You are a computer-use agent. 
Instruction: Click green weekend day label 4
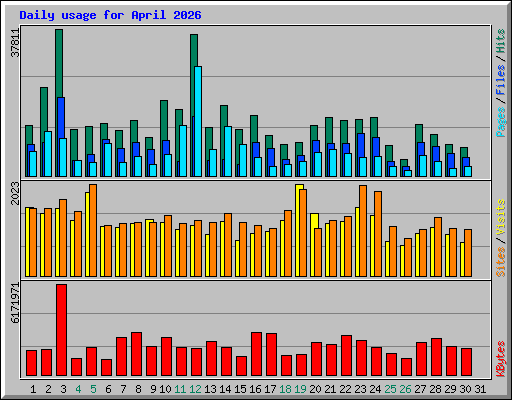[x=78, y=389]
